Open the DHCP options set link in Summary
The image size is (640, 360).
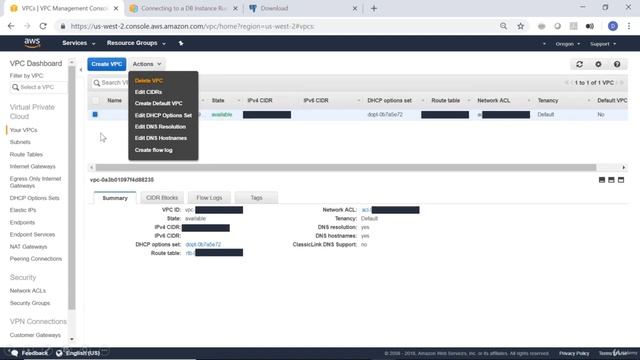(x=203, y=244)
